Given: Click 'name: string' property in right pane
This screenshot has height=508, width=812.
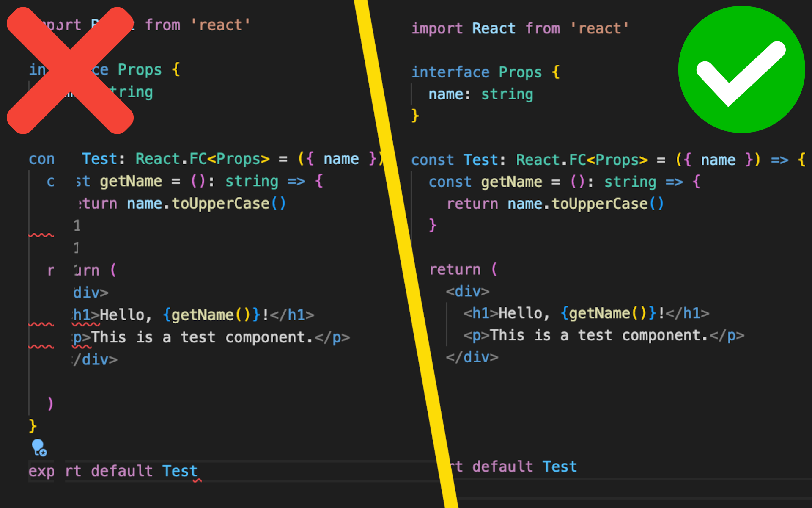Looking at the screenshot, I should pos(480,94).
